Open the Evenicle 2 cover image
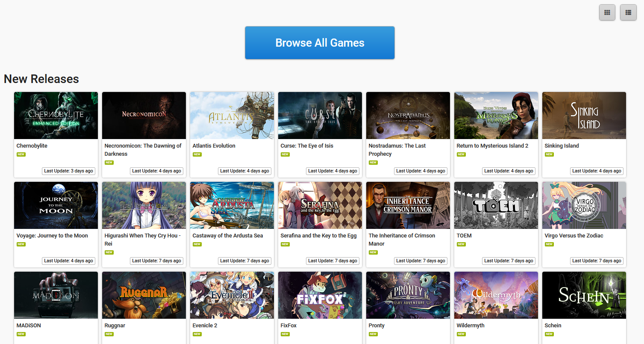This screenshot has width=644, height=344. (x=232, y=295)
